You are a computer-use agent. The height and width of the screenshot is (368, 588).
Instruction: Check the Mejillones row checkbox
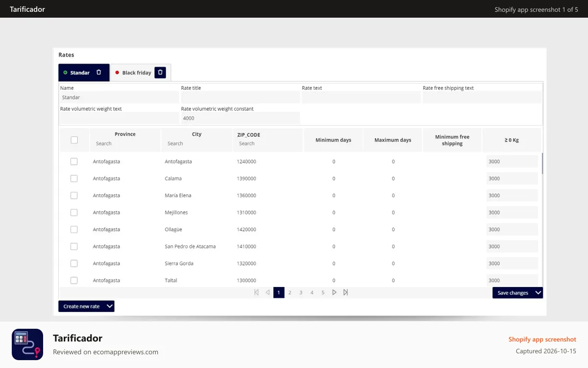click(x=74, y=212)
